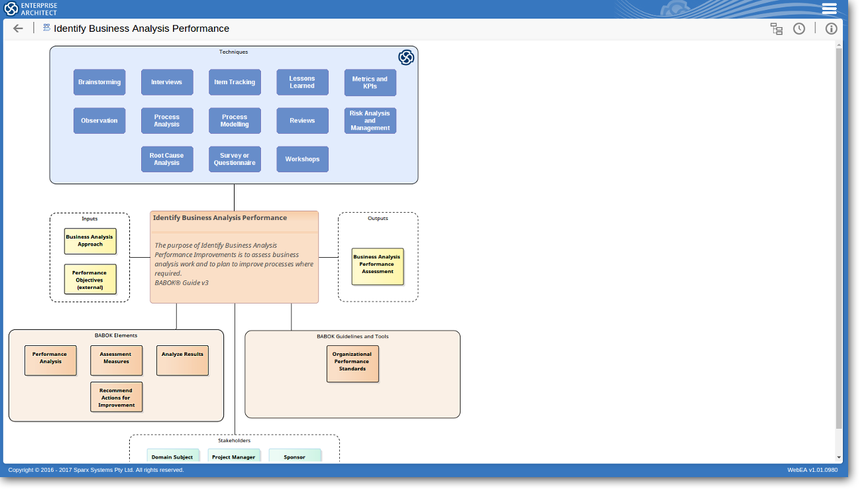
Task: Click the back arrow navigation icon
Action: pos(18,28)
